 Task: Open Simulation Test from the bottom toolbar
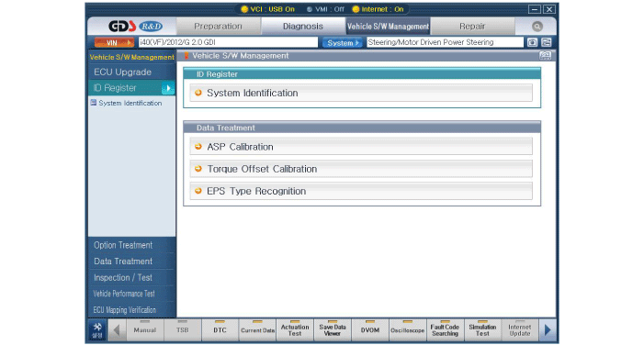click(482, 329)
